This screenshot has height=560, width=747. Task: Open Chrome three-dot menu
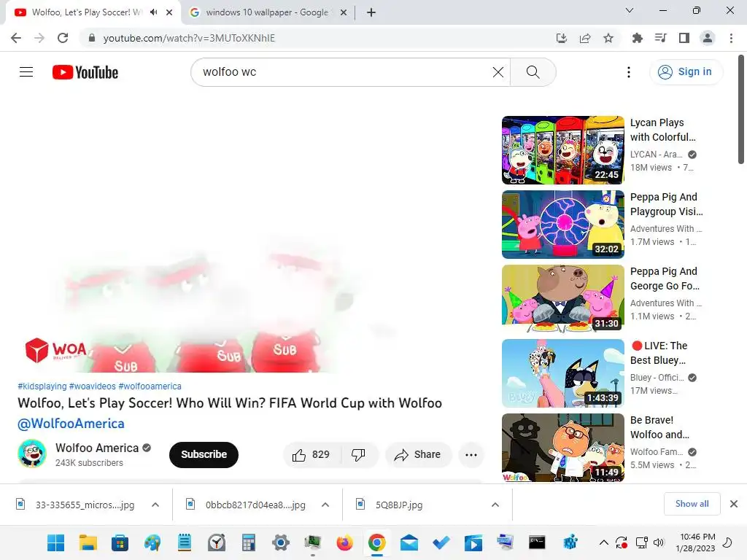pos(731,38)
